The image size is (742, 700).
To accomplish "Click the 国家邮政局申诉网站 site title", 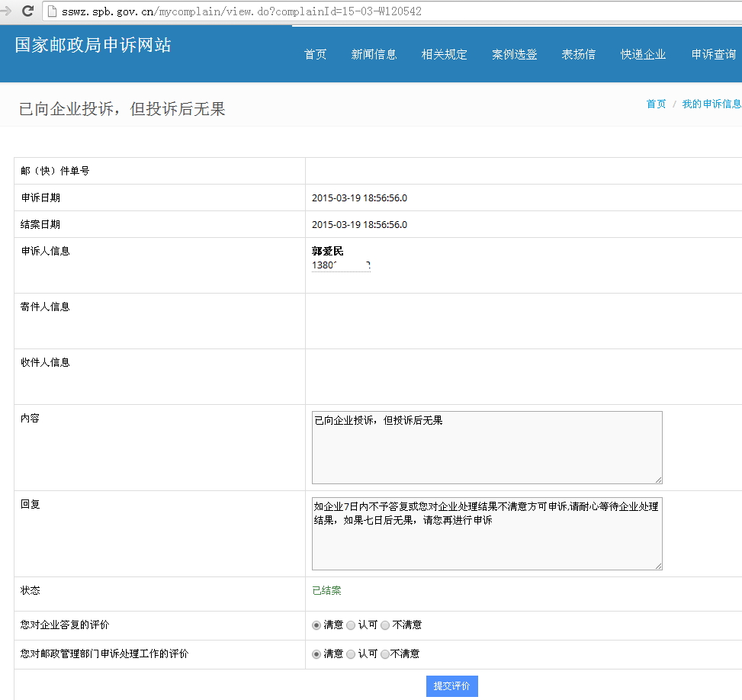I will (x=93, y=45).
